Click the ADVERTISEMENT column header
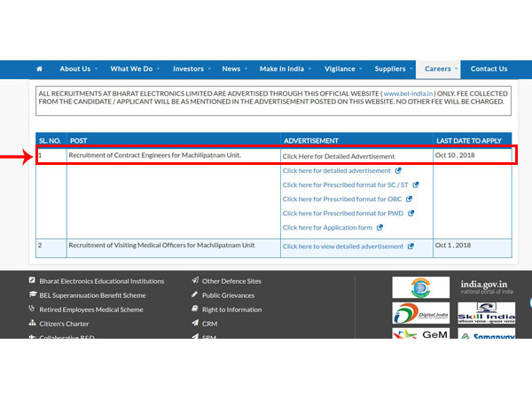 [x=311, y=141]
